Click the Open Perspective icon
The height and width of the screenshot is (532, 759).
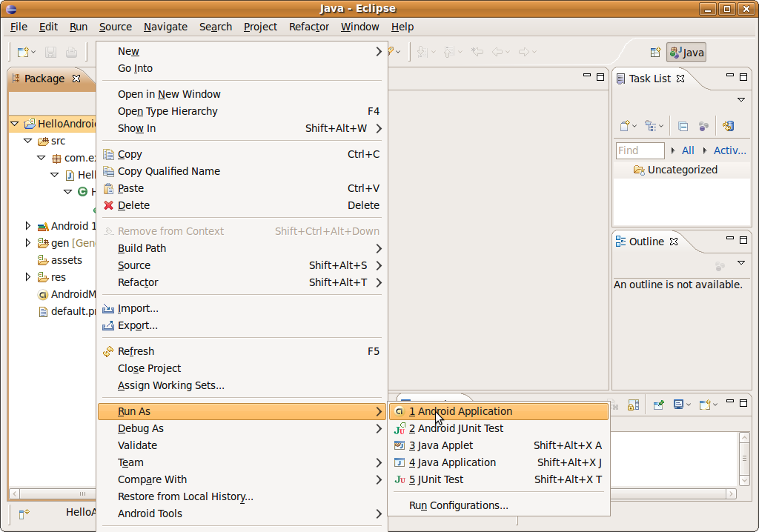(655, 53)
